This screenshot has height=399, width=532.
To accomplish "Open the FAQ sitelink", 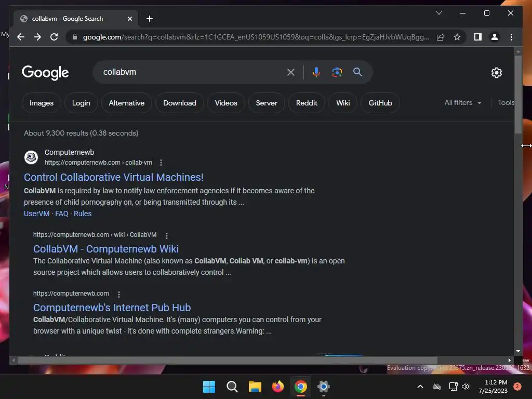I will [x=62, y=214].
